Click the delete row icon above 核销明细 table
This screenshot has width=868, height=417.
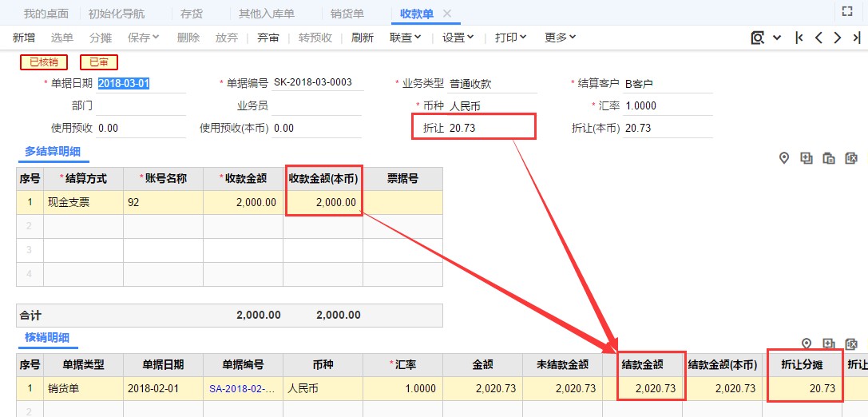click(x=851, y=344)
